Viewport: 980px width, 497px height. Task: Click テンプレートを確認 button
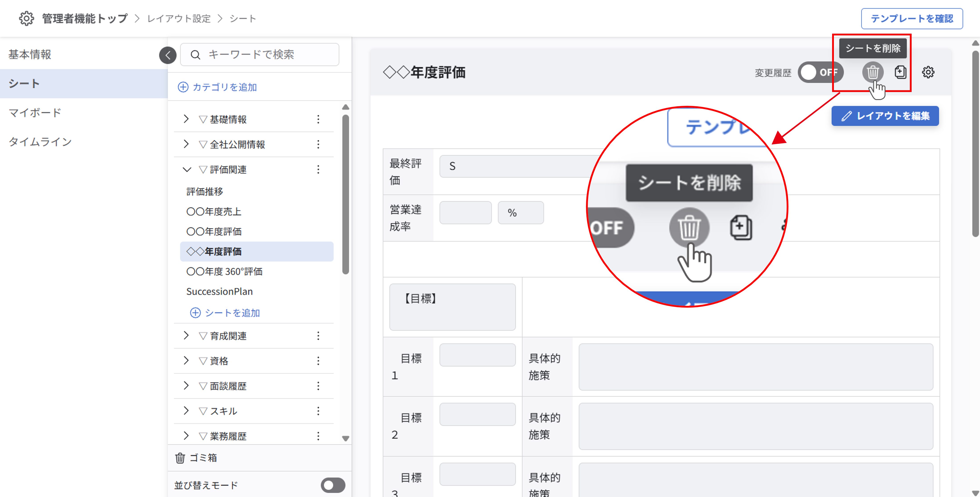[x=912, y=18]
